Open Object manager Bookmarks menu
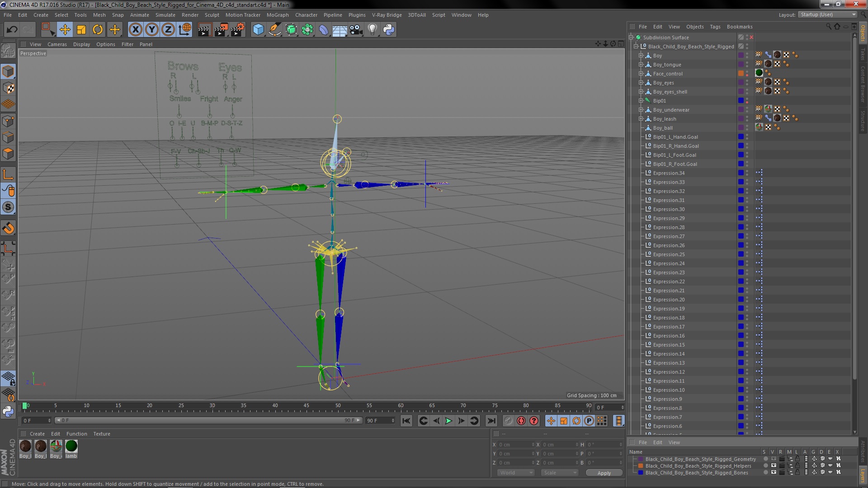Image resolution: width=868 pixels, height=488 pixels. tap(739, 27)
